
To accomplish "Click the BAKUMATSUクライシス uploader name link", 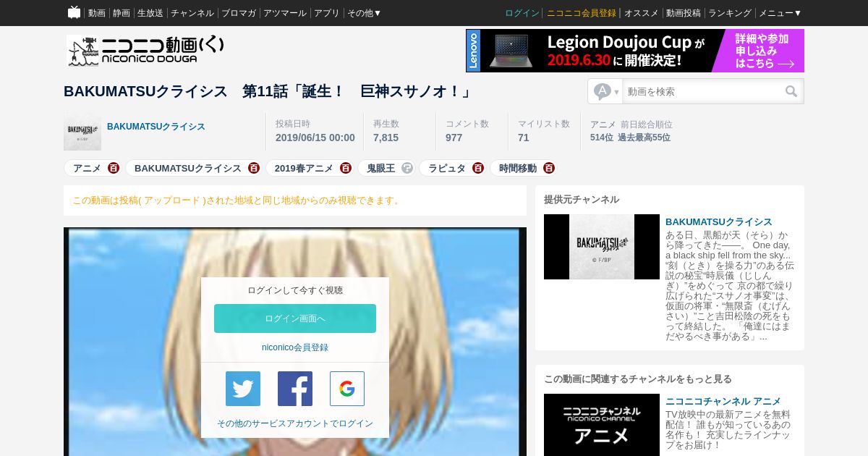I will pos(156,127).
